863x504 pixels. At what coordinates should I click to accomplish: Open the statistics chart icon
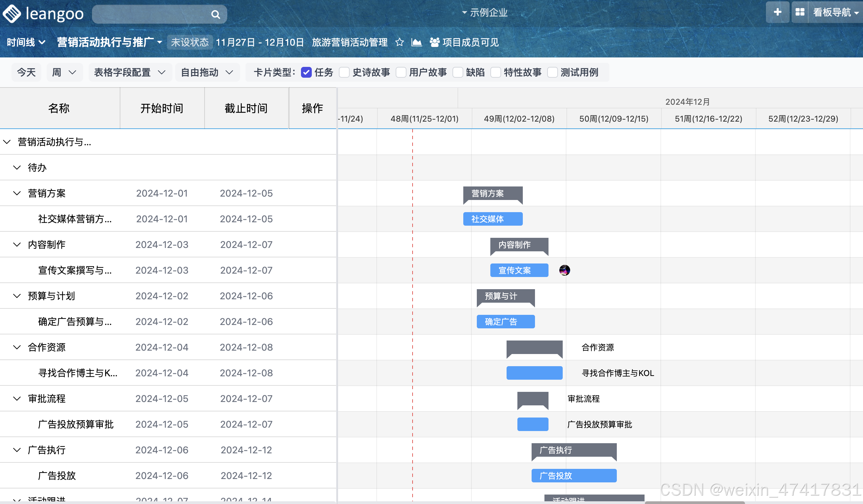[x=416, y=42]
